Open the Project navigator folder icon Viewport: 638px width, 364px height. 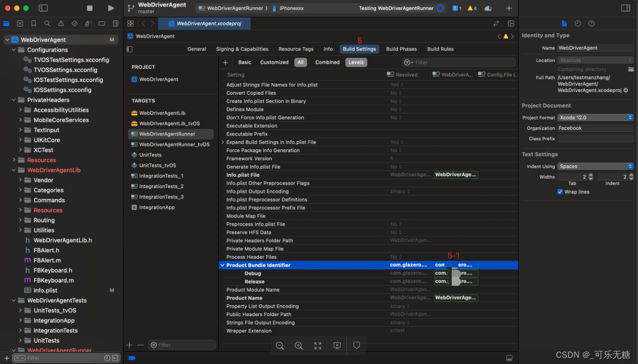(6, 23)
